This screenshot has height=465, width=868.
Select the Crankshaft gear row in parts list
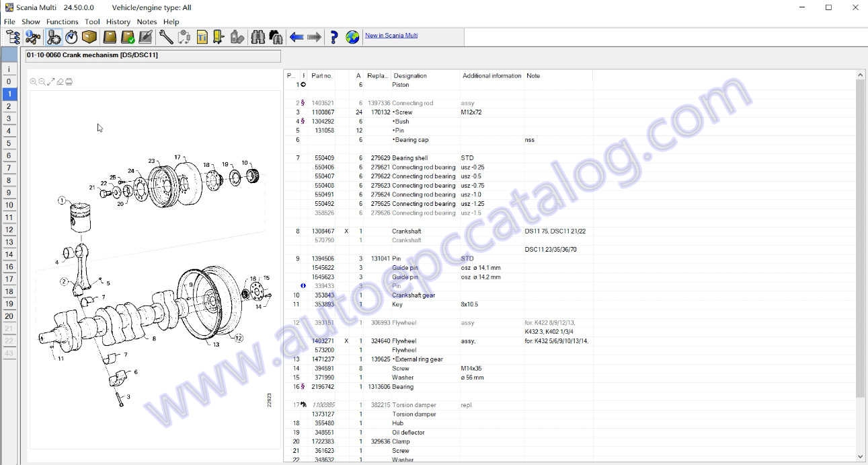pos(413,295)
